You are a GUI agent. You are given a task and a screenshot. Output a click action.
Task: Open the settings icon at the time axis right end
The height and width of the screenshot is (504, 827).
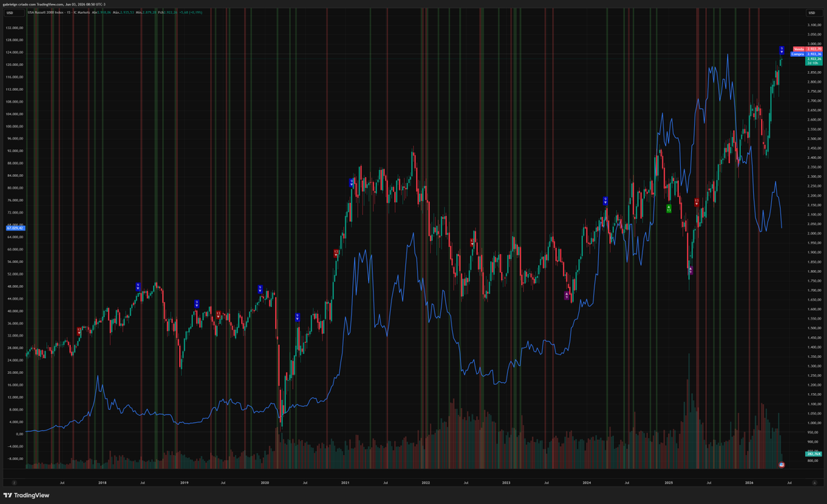click(x=814, y=483)
